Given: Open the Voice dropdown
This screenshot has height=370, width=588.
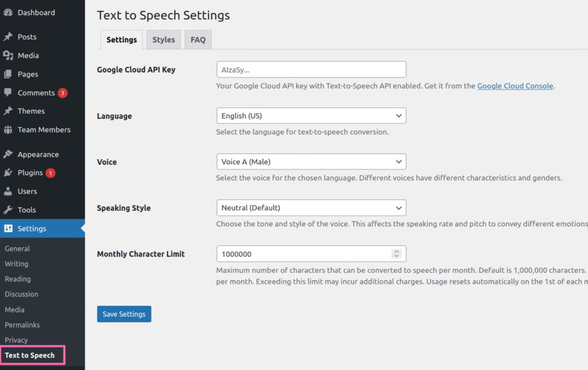Looking at the screenshot, I should [x=311, y=162].
